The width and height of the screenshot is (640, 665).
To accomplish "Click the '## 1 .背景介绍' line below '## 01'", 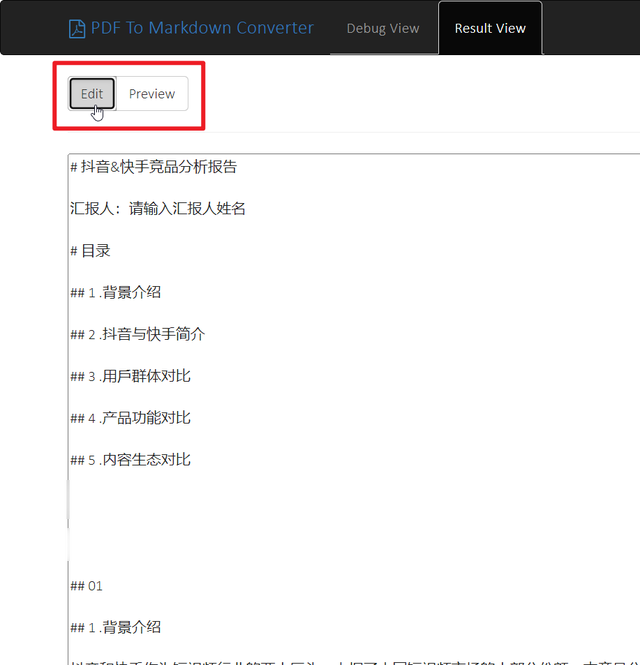I will pos(116,627).
